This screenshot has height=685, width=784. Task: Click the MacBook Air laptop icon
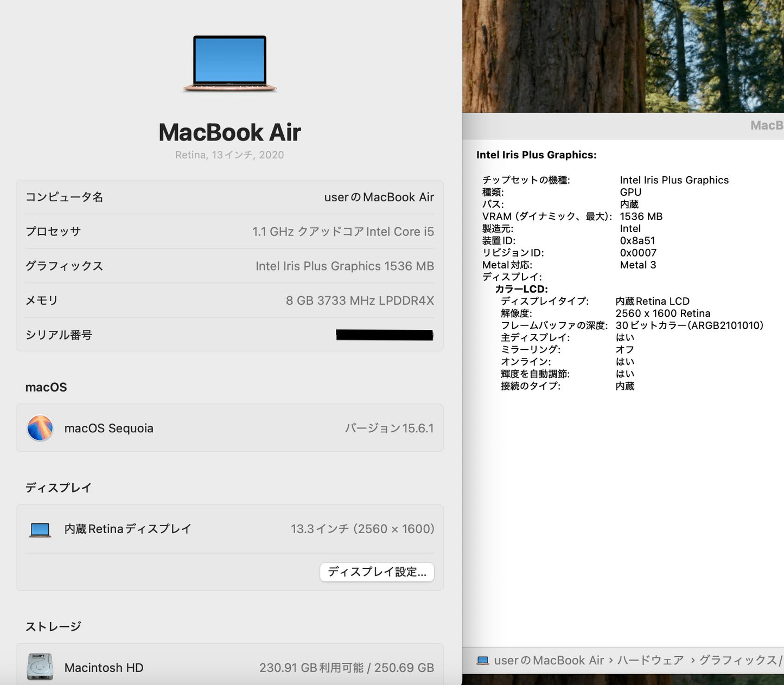pos(229,63)
